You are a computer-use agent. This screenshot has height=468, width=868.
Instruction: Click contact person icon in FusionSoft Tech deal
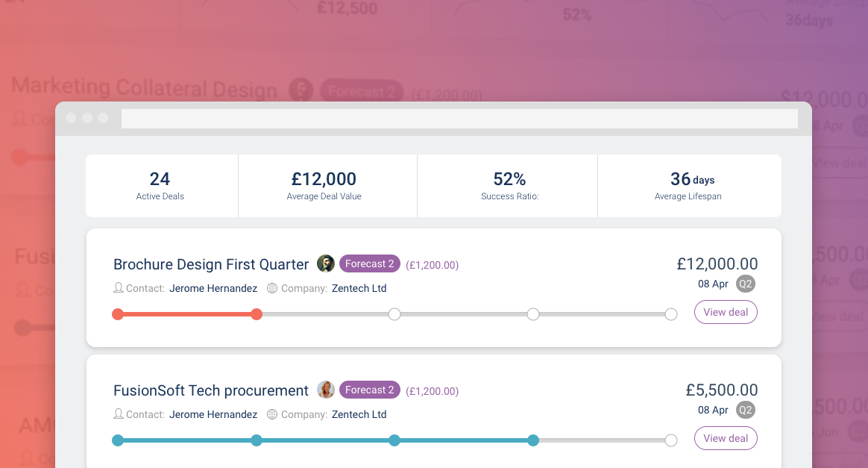(119, 414)
